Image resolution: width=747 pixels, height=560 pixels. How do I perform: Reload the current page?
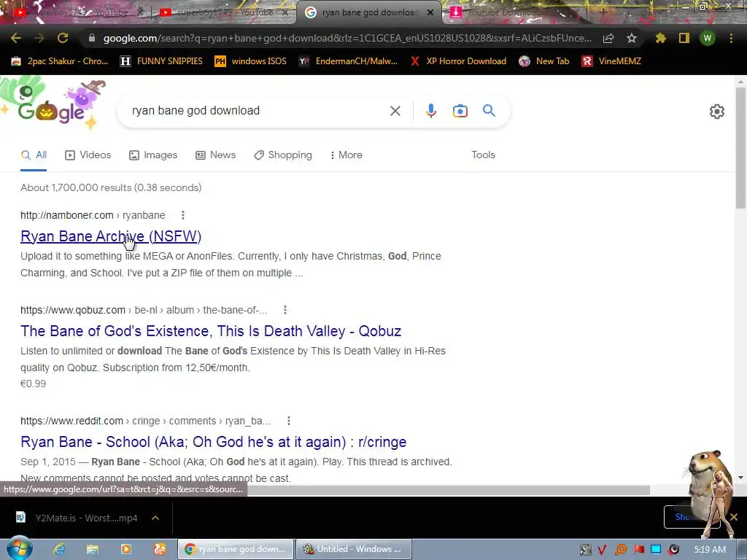pos(63,38)
